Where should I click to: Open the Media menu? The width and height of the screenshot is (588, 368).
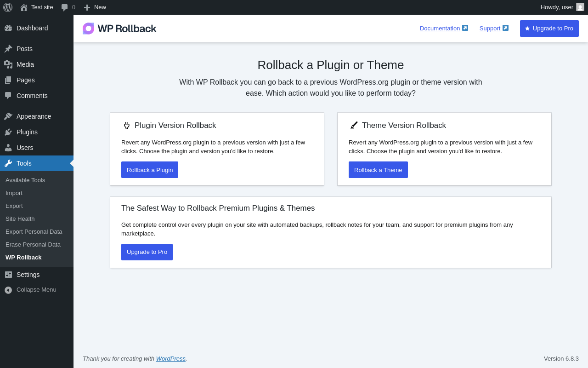tap(25, 64)
